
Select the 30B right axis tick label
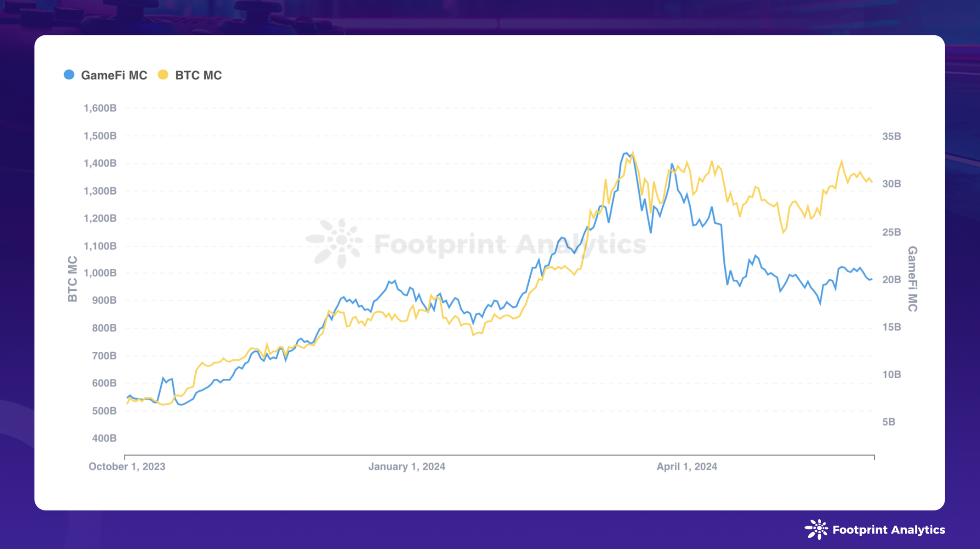pyautogui.click(x=891, y=184)
